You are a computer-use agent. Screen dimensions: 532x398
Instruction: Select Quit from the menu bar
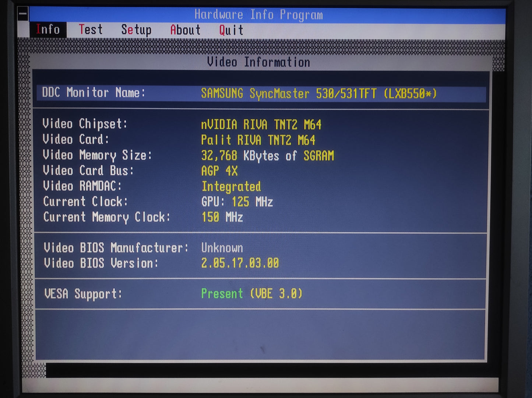[x=230, y=29]
